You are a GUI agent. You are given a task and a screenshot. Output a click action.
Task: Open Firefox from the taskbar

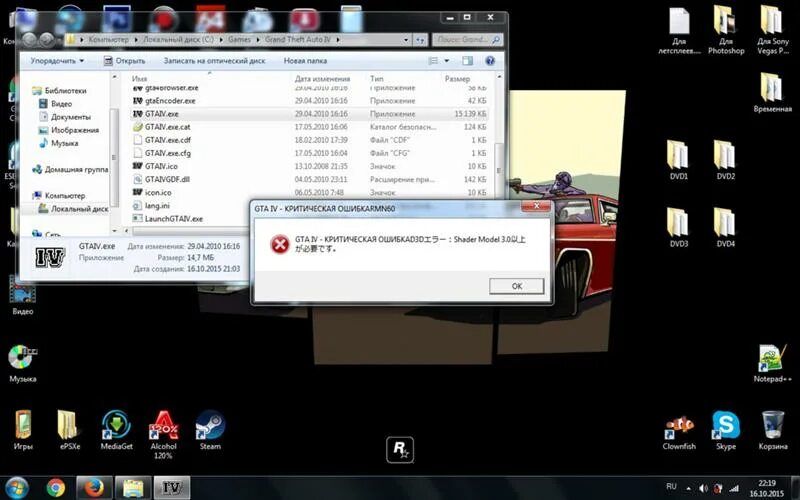click(x=94, y=488)
